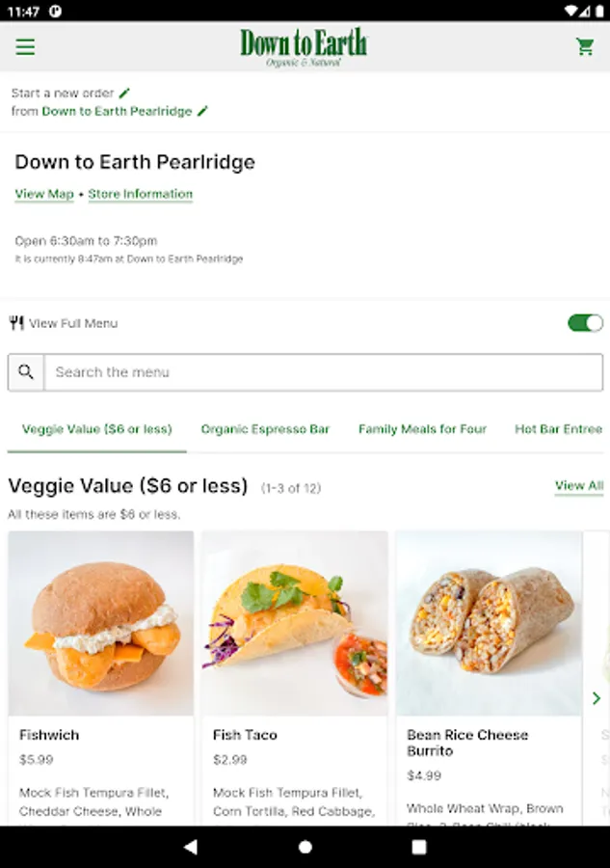Viewport: 610px width, 868px height.
Task: Click the Search the menu field
Action: click(x=323, y=371)
